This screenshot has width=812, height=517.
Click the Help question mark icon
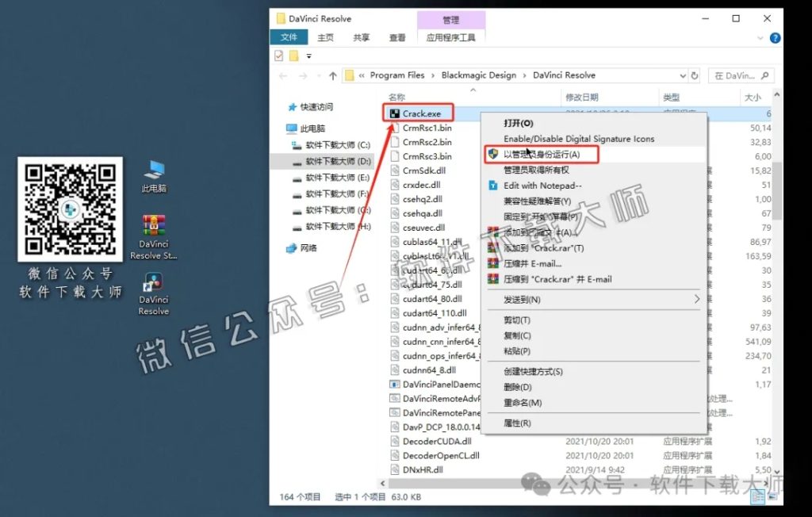point(775,37)
